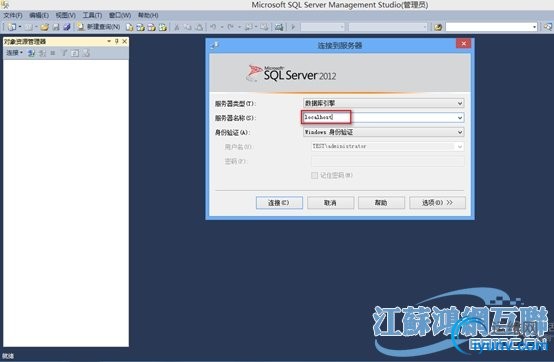Screen dimensions: 554x362
Task: Click the Refresh icon in Object Explorer
Action: click(x=75, y=53)
